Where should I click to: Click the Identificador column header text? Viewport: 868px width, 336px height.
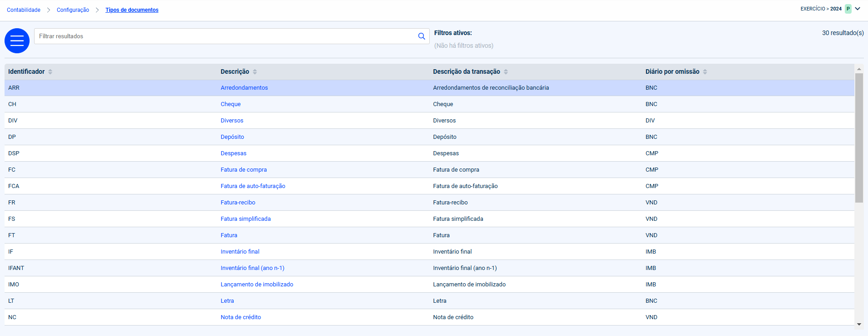pos(26,71)
